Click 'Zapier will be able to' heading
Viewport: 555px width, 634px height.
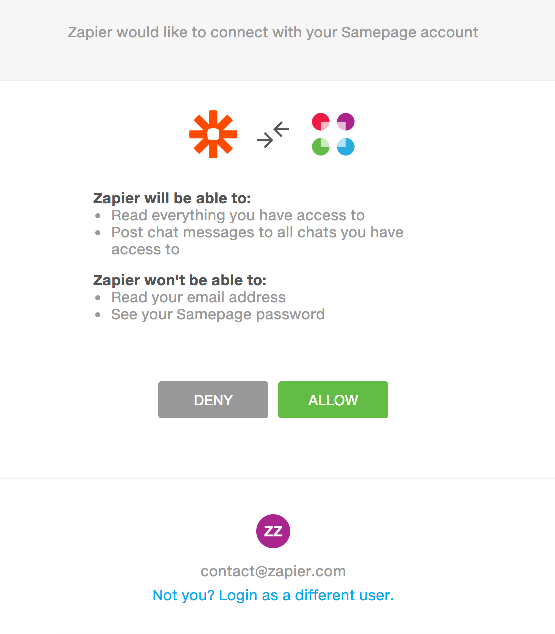click(172, 198)
